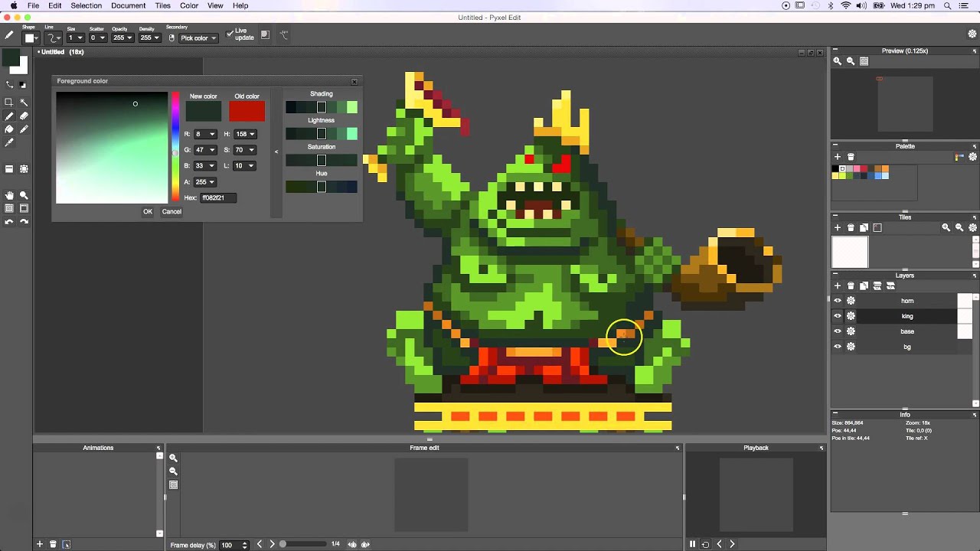Image resolution: width=980 pixels, height=551 pixels.
Task: Open top-right application settings gear
Action: click(972, 34)
